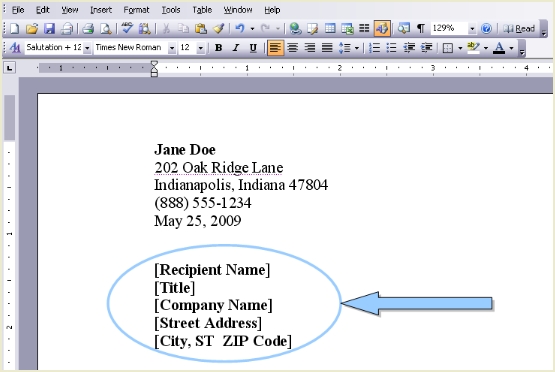Screen dimensions: 555x372
Task: Open the Table menu
Action: point(202,10)
